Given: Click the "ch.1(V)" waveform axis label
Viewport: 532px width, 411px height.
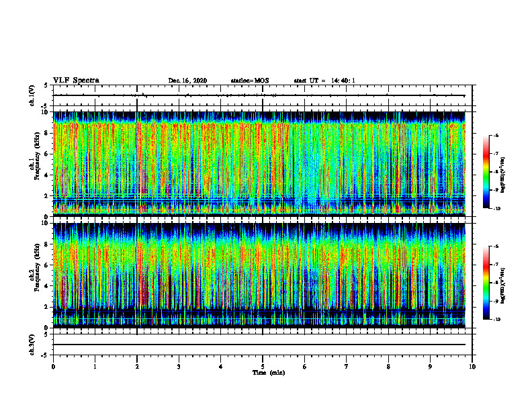Looking at the screenshot, I should (32, 95).
